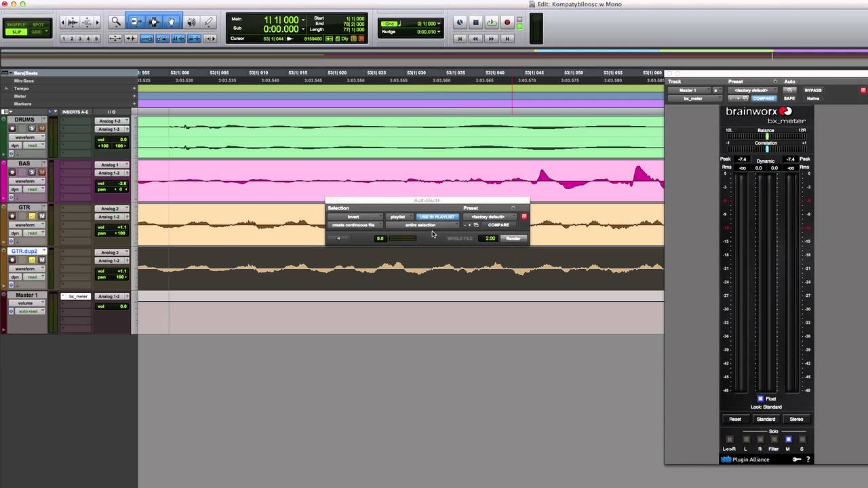Select Spot edit mode

(38, 25)
